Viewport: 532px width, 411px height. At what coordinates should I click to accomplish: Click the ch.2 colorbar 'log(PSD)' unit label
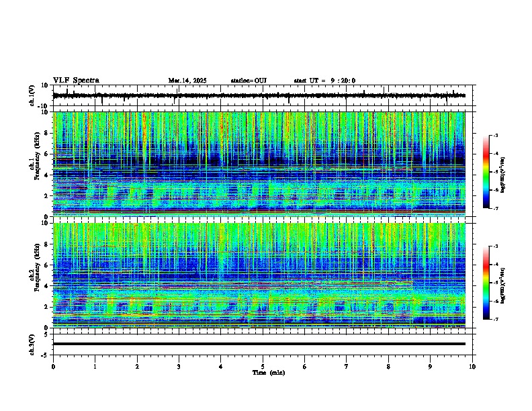coord(502,285)
